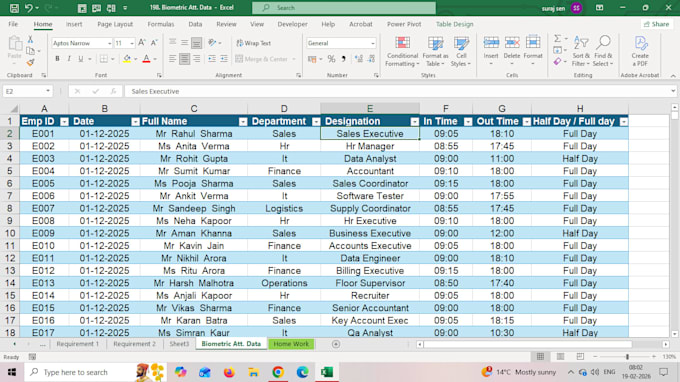
Task: Toggle center horizontal alignment
Action: click(x=184, y=59)
